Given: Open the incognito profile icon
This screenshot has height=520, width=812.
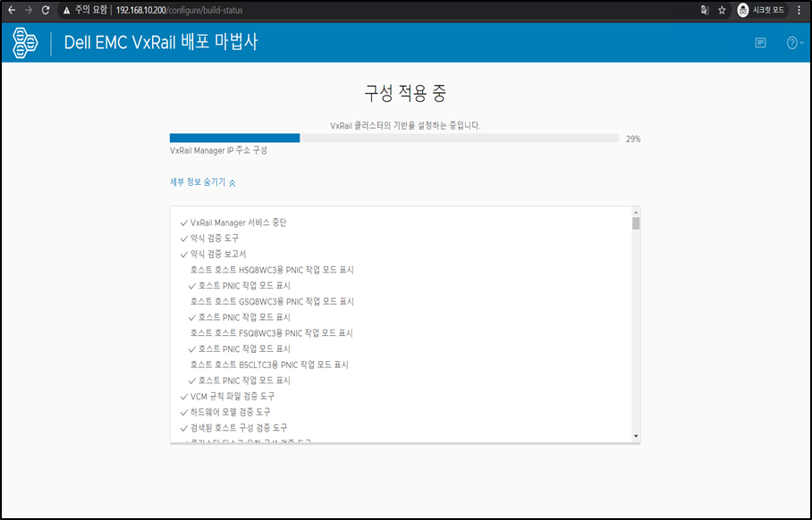Looking at the screenshot, I should [743, 10].
